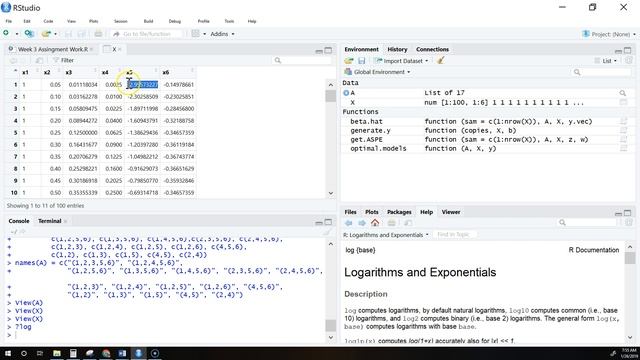
Task: Click the data viewer search field
Action: pyautogui.click(x=301, y=60)
